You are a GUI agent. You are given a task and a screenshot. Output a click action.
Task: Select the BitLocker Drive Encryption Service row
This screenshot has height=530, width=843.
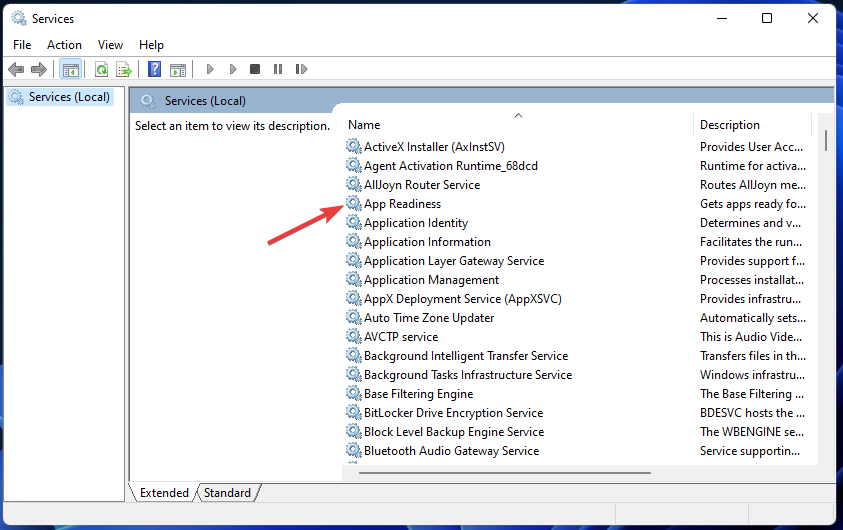(453, 413)
